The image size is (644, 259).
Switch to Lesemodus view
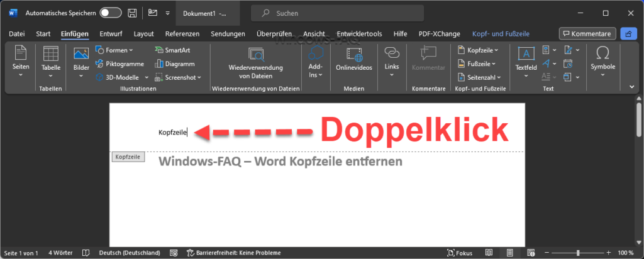click(489, 253)
